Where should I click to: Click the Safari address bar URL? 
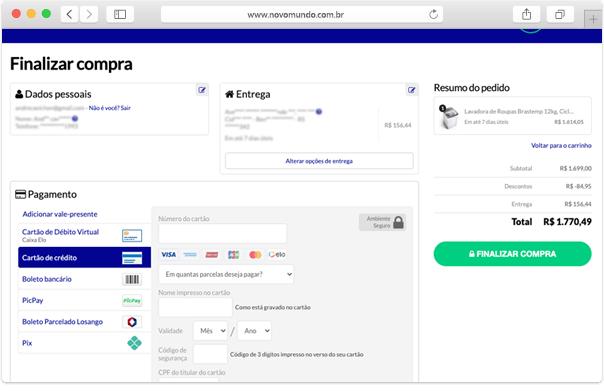[x=295, y=15]
